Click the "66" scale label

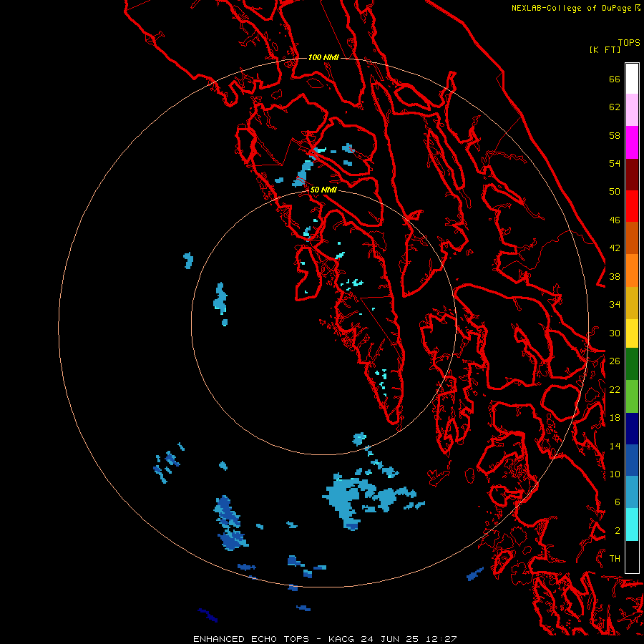(615, 79)
